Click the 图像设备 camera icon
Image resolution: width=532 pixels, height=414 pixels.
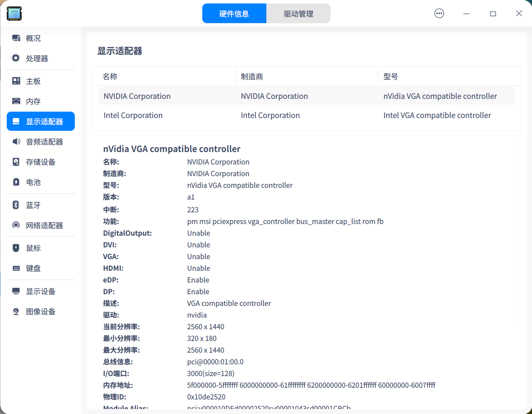pyautogui.click(x=16, y=311)
